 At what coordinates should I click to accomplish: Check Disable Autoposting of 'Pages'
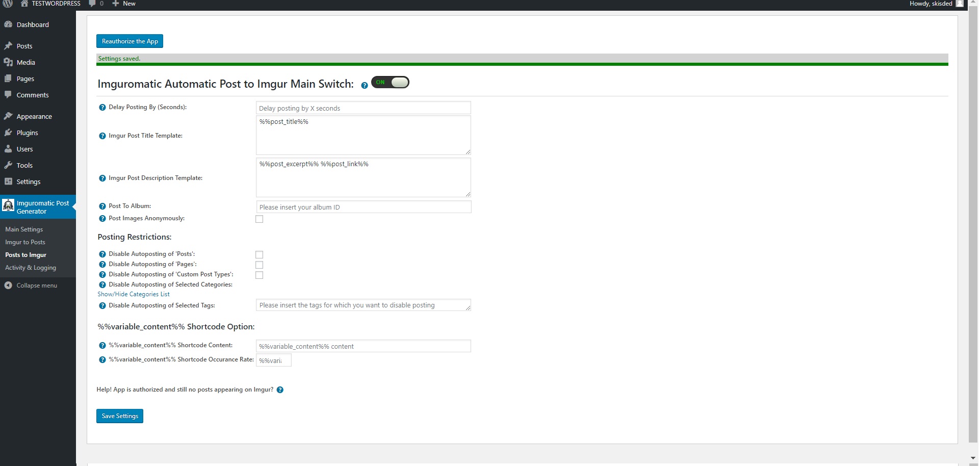point(260,265)
